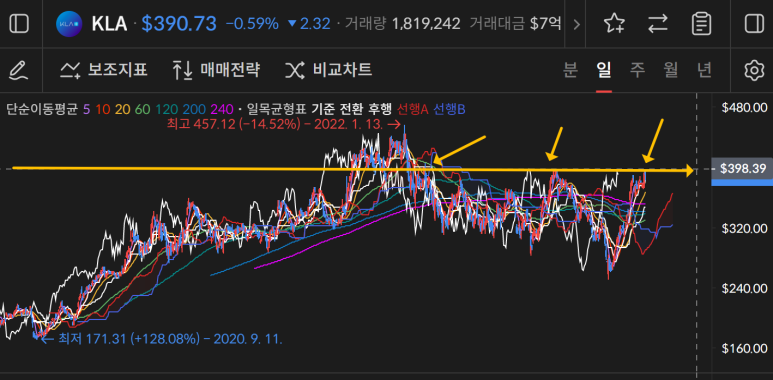Toggle the 60-day moving average legend
Viewport: 773px width, 380px height.
click(x=141, y=109)
